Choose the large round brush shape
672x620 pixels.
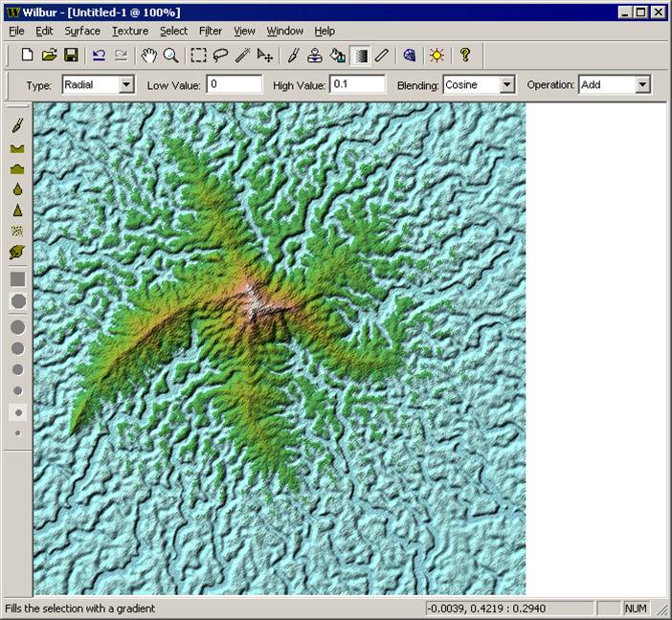[18, 301]
